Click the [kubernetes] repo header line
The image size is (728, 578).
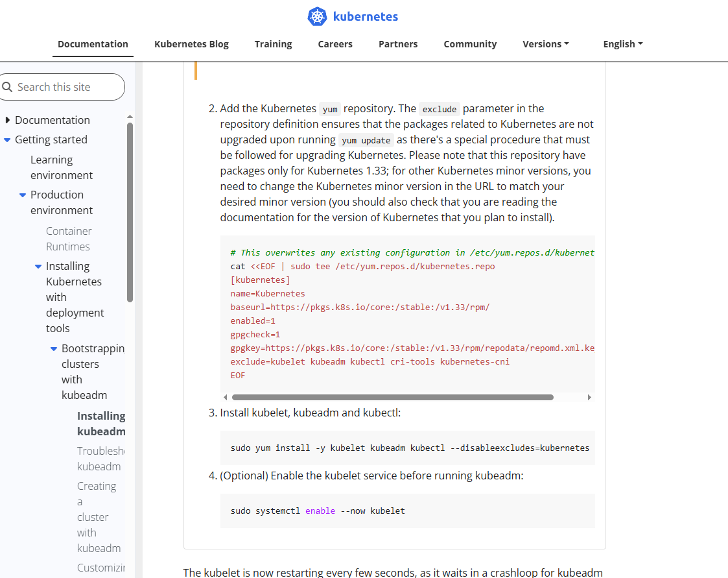coord(260,280)
